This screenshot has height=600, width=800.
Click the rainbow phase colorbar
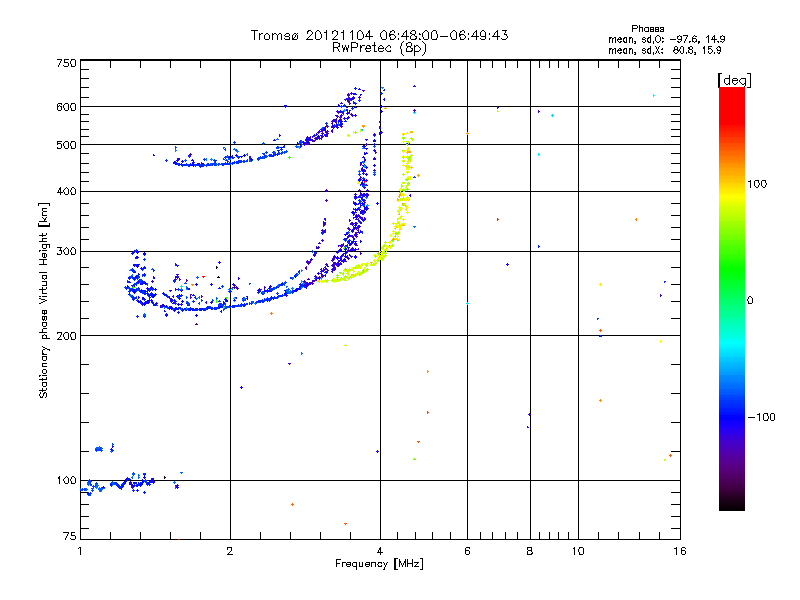click(732, 298)
